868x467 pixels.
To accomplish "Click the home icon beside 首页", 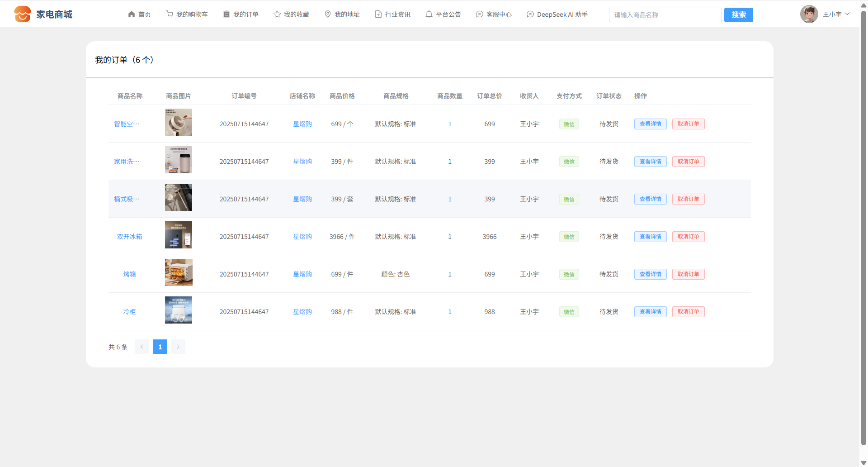I will 132,14.
